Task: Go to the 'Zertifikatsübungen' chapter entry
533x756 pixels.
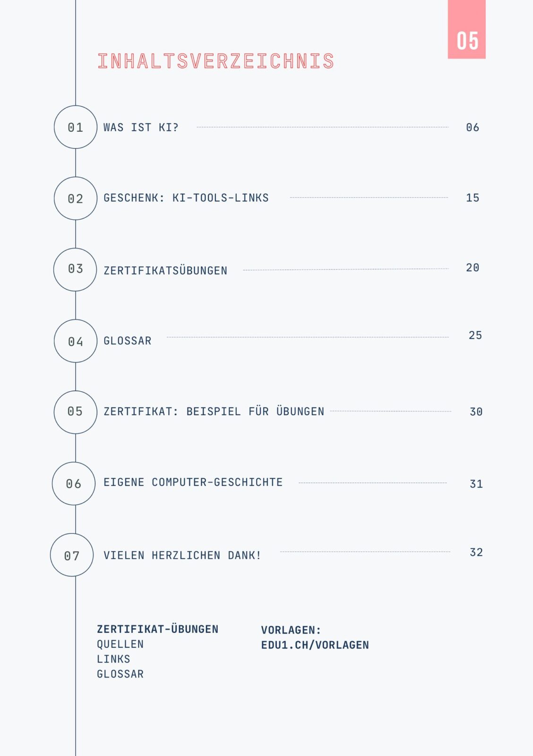Action: [x=165, y=271]
